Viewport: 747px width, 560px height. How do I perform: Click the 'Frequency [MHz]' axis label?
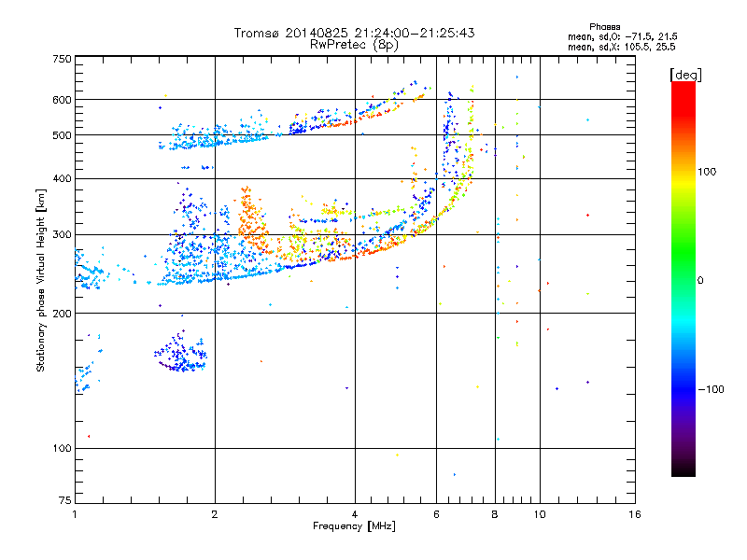pos(354,526)
